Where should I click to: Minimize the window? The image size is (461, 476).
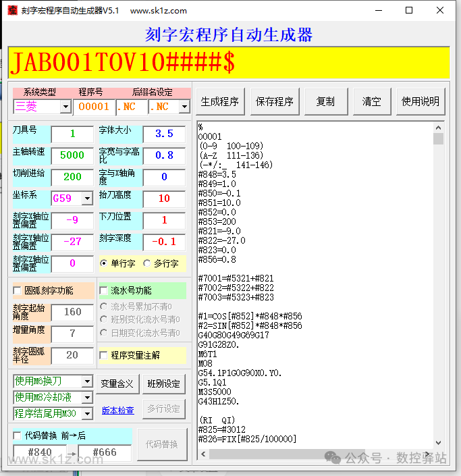click(x=379, y=10)
